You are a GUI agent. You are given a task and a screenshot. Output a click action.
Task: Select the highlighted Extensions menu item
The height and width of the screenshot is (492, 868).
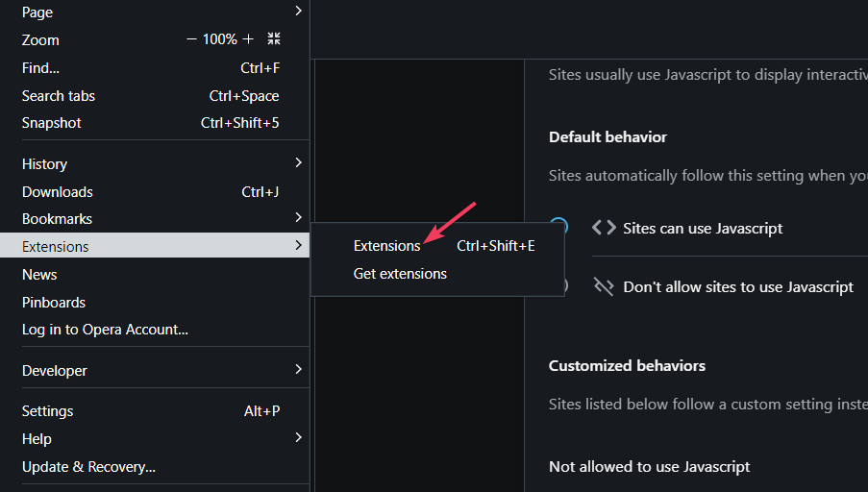[155, 245]
